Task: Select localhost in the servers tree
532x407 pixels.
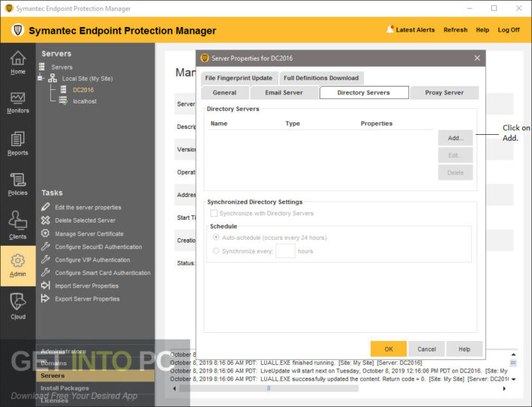Action: coord(85,101)
